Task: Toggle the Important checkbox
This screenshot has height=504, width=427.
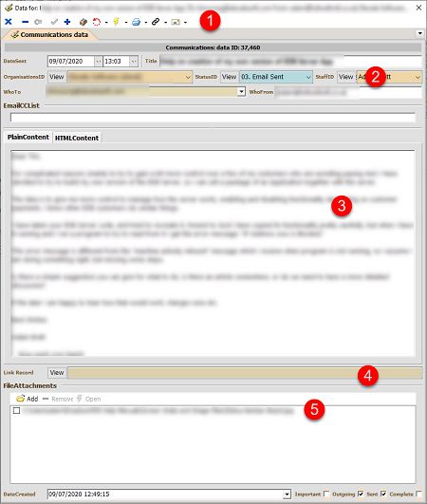Action: [326, 494]
